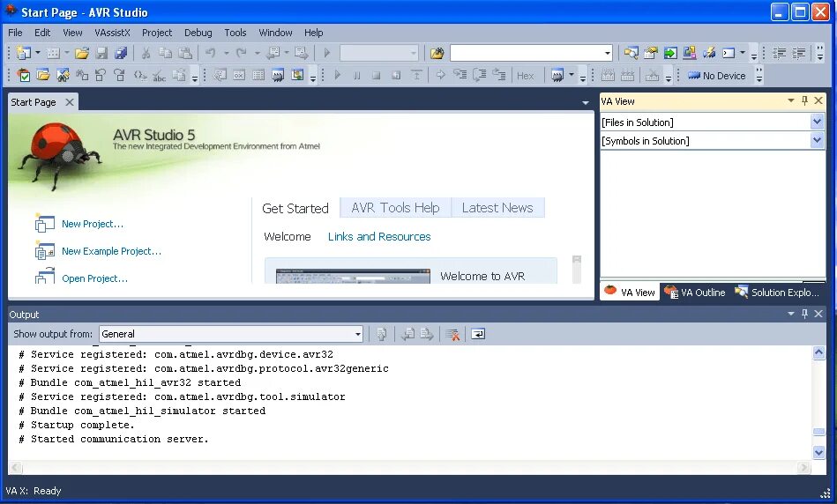Open the Links and Resources link
This screenshot has height=504, width=837.
point(379,236)
